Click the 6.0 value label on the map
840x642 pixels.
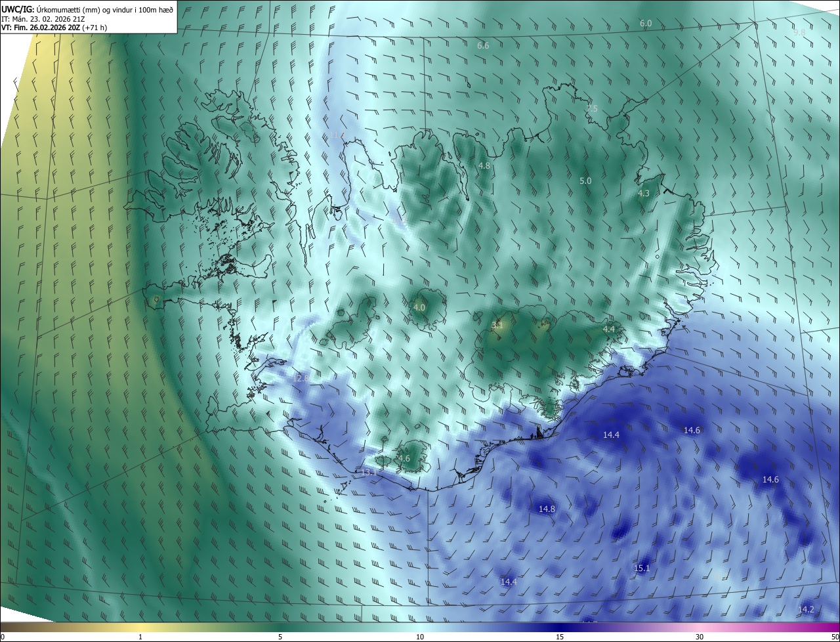[646, 24]
